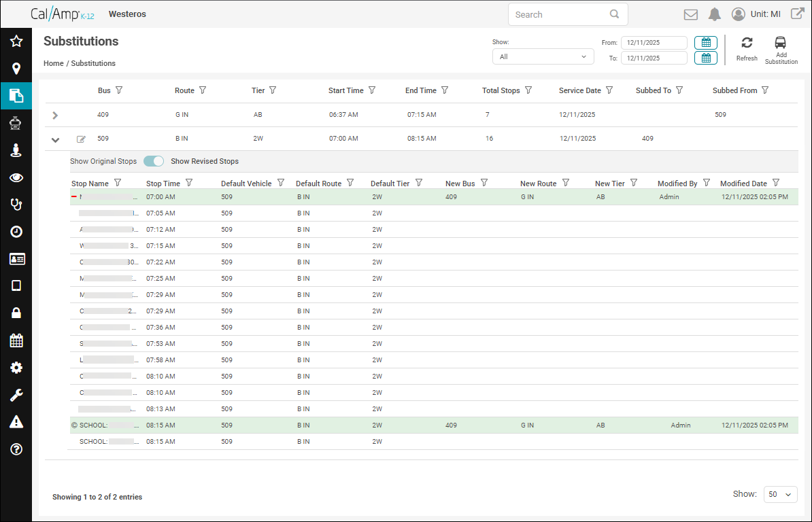
Task: Open the bus sidebar icon
Action: coord(16,123)
